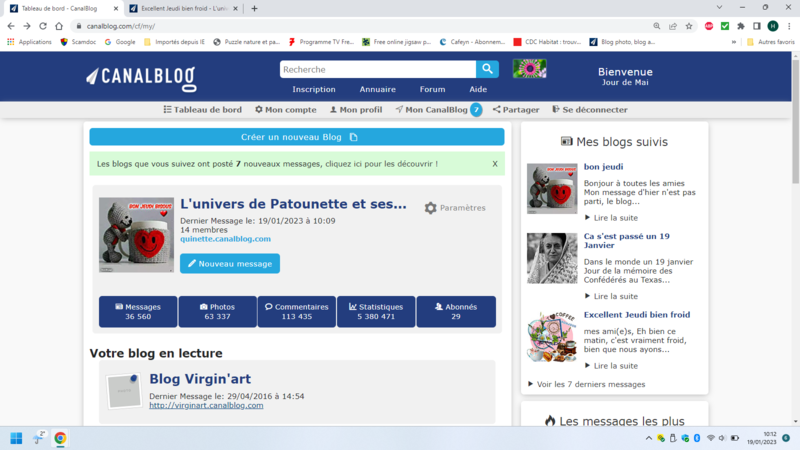Open a new browser tab
Image resolution: width=800 pixels, height=450 pixels.
click(254, 8)
